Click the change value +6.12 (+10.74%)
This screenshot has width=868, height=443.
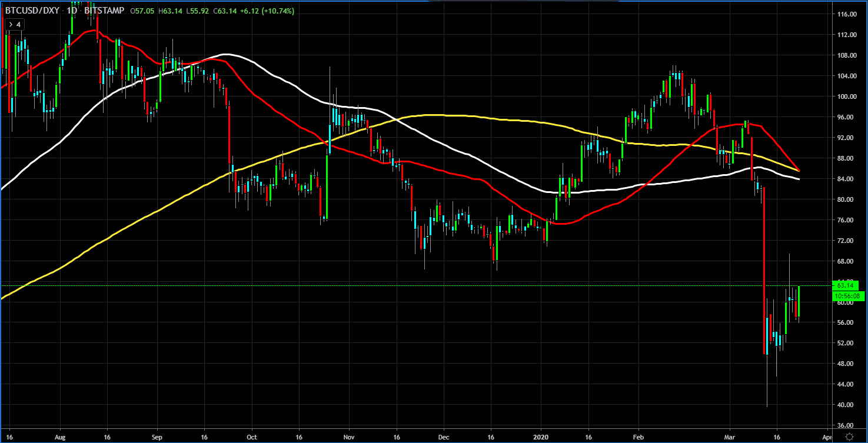click(268, 11)
